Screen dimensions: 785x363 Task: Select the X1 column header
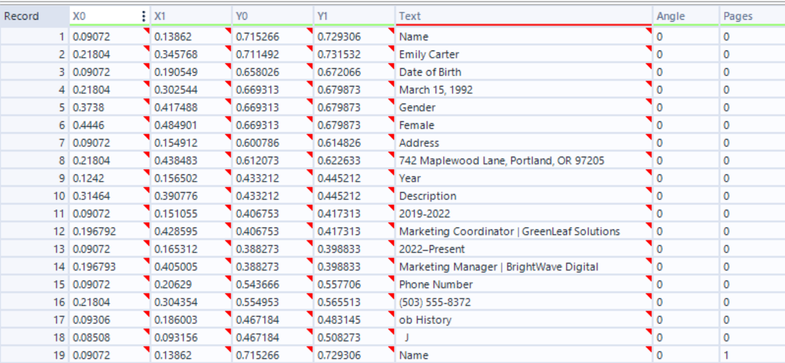[191, 17]
